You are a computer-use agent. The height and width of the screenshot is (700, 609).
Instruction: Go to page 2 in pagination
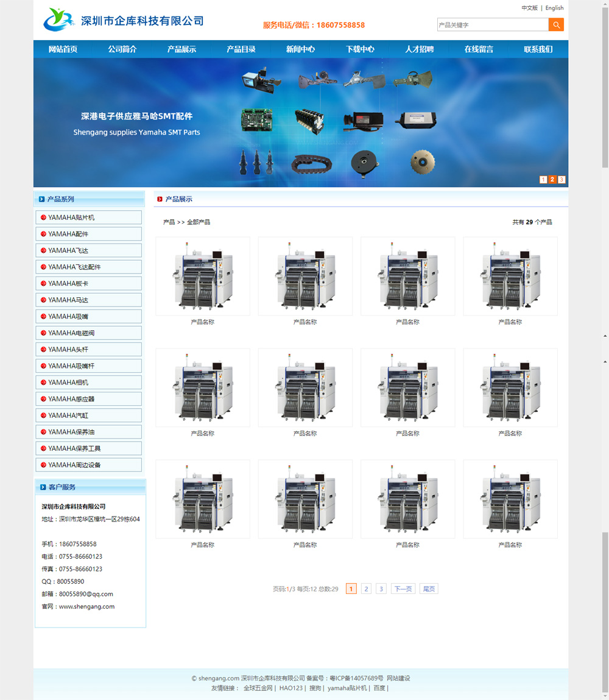(366, 589)
